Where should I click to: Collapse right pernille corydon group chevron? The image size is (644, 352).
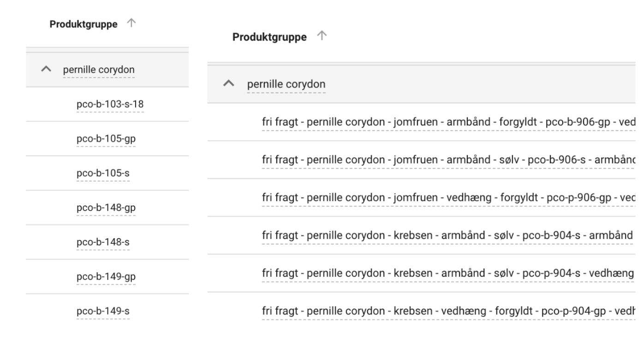pyautogui.click(x=227, y=84)
